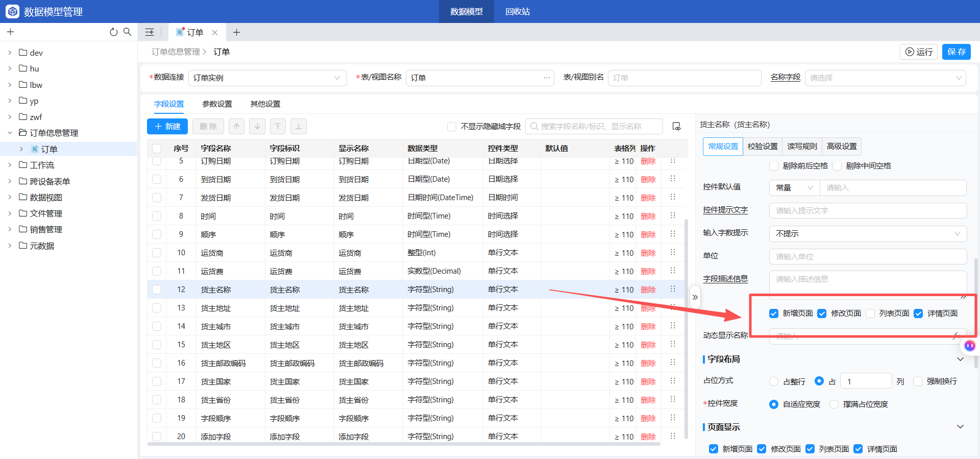980x459 pixels.
Task: Open the floating assistant bubble icon
Action: 969,346
